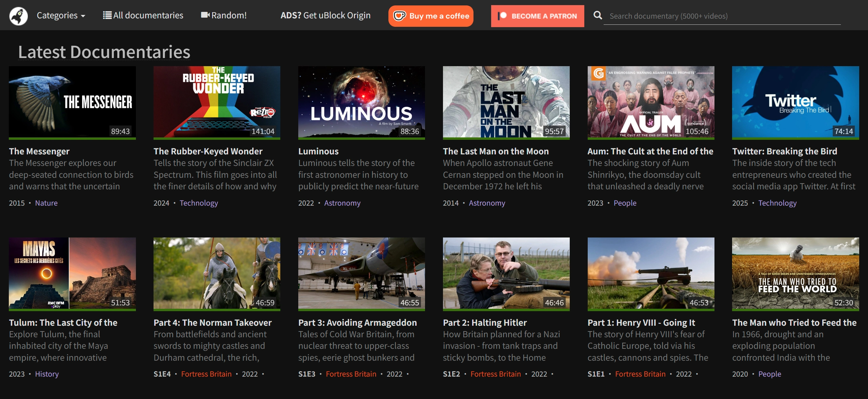
Task: Open Fortress Britain series link for S1E4
Action: click(x=206, y=374)
